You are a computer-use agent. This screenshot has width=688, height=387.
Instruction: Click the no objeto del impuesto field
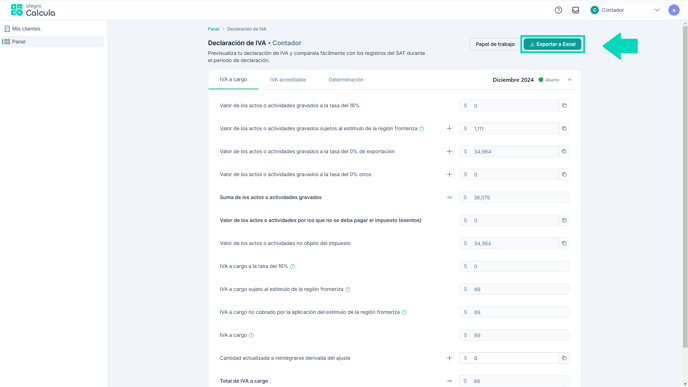tap(509, 243)
